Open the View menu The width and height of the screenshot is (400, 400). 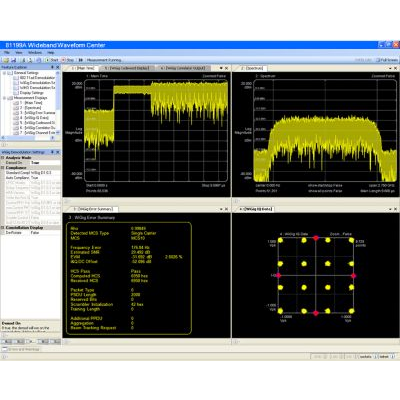[19, 53]
